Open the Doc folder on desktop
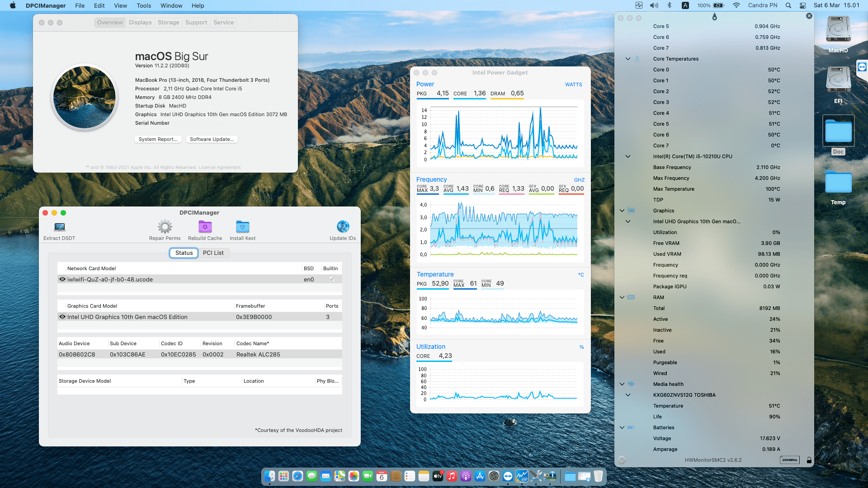The image size is (868, 488). pos(838,131)
